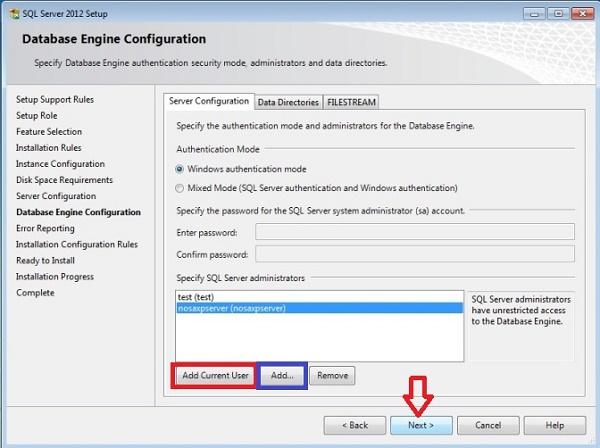Cancel the SQL Server setup
The width and height of the screenshot is (600, 448).
tap(488, 425)
